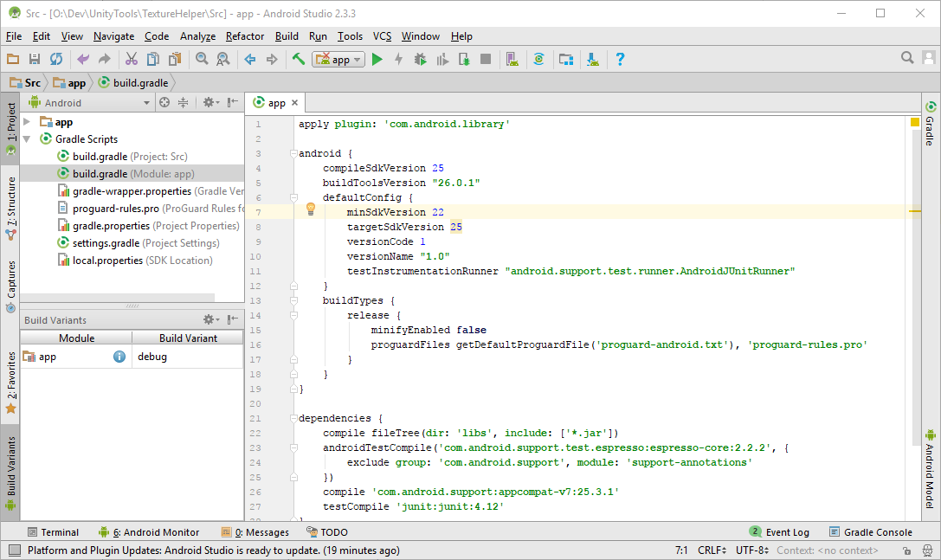Open the File menu
Viewport: 941px width, 560px height.
[x=14, y=36]
